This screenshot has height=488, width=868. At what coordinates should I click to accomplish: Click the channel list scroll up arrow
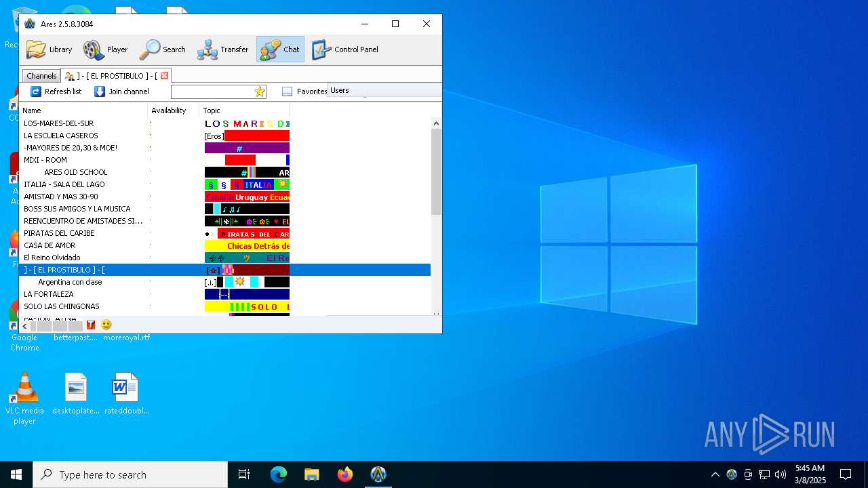click(x=436, y=123)
